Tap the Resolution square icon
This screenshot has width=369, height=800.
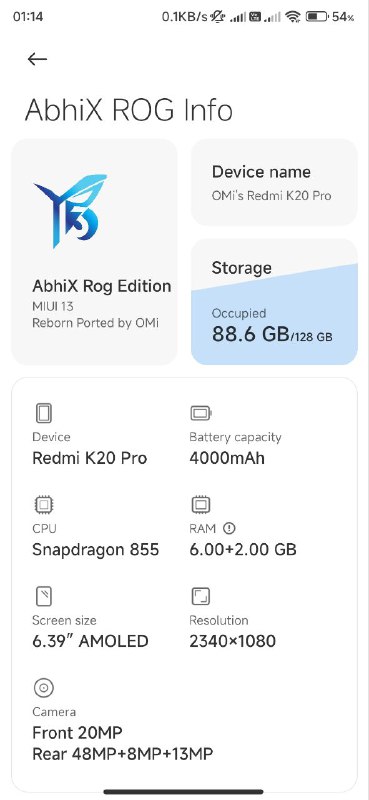[x=201, y=596]
